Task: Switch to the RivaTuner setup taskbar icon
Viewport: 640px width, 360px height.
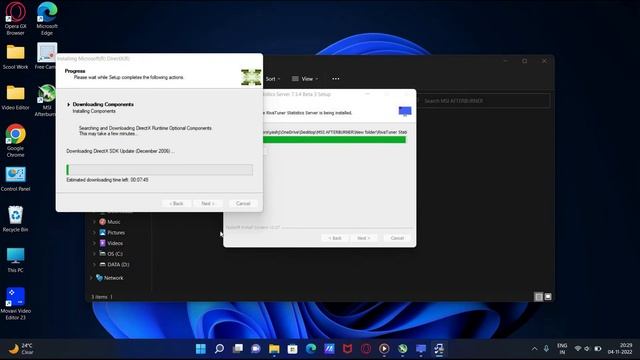Action: click(421, 349)
